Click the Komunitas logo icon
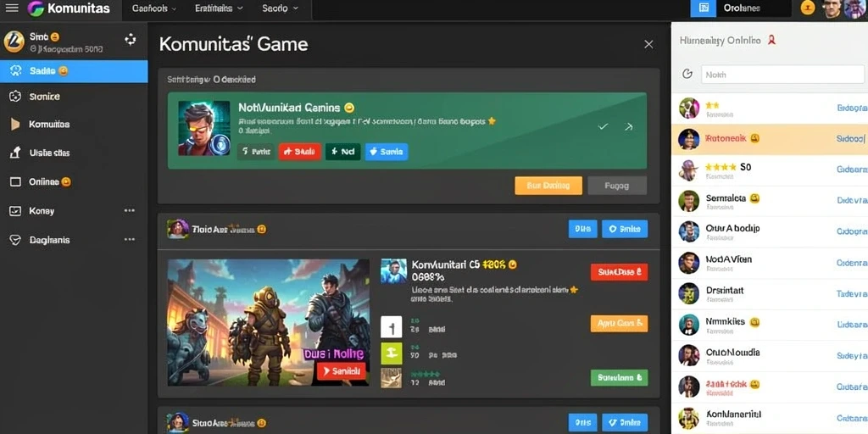The height and width of the screenshot is (434, 868). (x=36, y=8)
